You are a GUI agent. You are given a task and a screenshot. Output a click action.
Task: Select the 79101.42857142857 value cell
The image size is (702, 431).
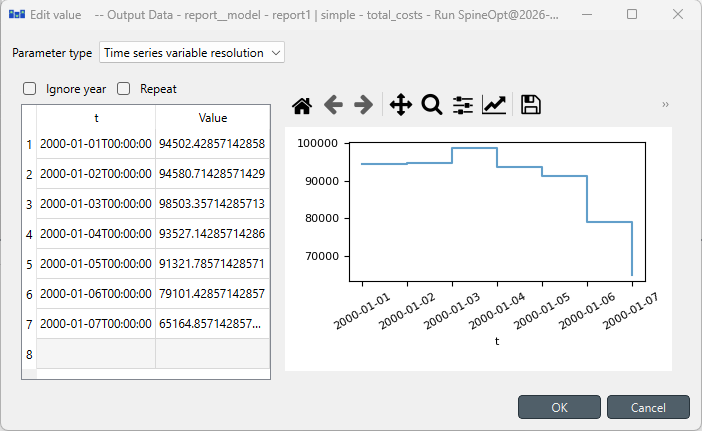(x=212, y=294)
